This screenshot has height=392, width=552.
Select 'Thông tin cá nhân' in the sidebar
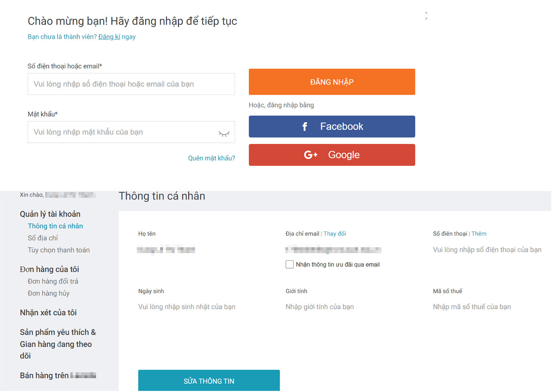click(55, 226)
